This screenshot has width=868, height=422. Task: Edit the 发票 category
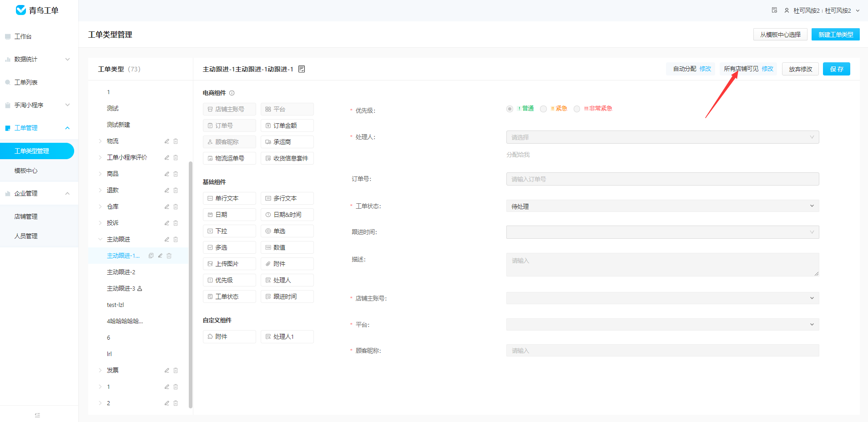[x=167, y=371]
